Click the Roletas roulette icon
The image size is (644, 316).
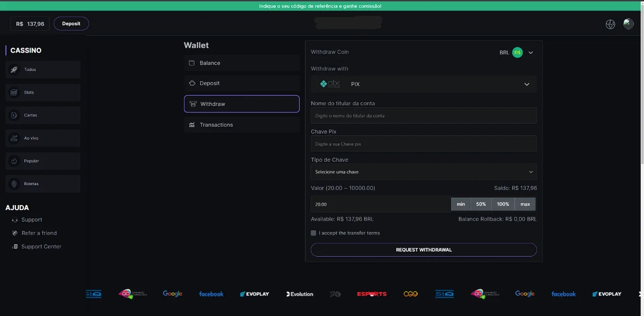(14, 184)
